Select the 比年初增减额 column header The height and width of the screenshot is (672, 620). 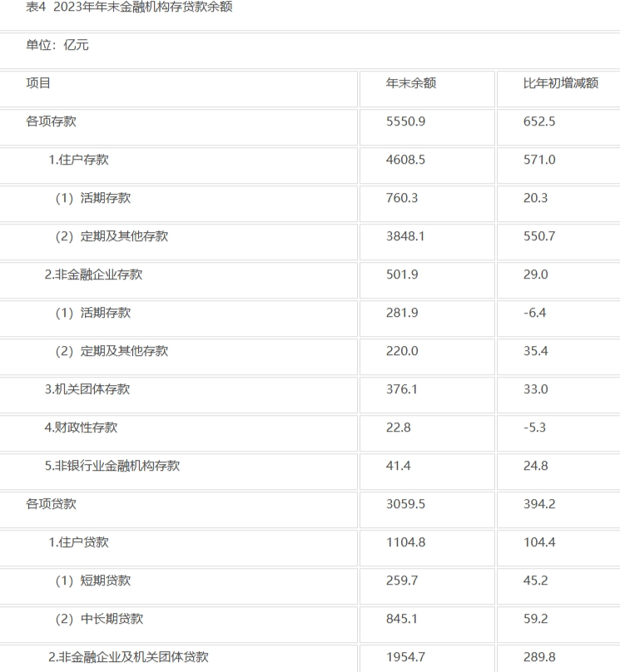click(561, 82)
